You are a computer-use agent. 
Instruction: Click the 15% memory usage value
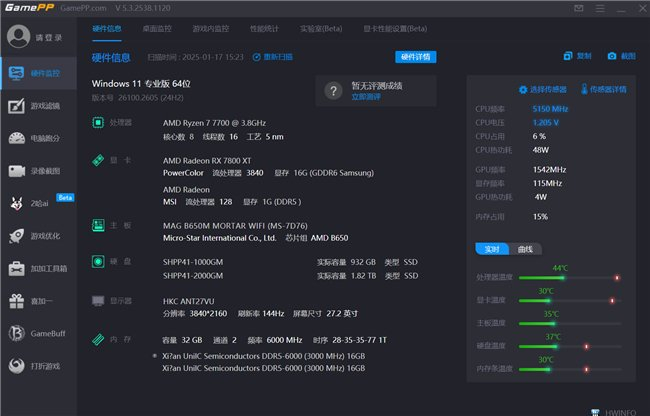pyautogui.click(x=540, y=217)
